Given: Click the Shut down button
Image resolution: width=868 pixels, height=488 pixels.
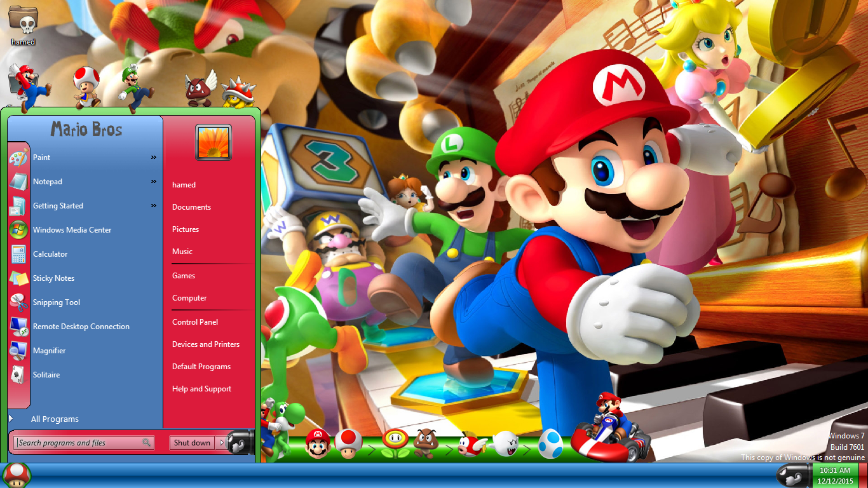Looking at the screenshot, I should (192, 443).
